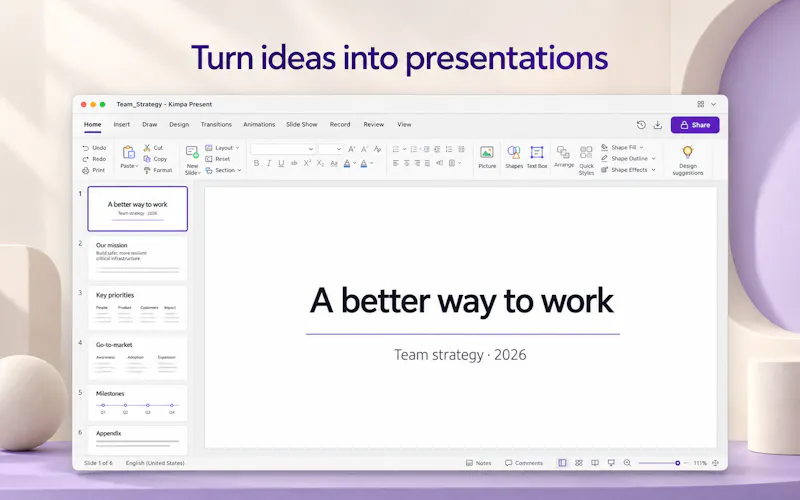This screenshot has height=500, width=800.
Task: Print the presentation
Action: 94,170
